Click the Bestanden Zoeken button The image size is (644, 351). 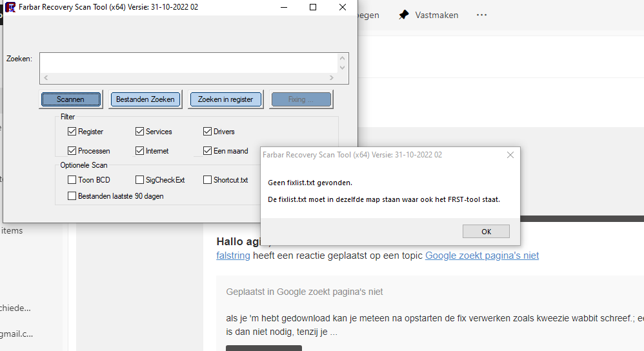coord(145,99)
